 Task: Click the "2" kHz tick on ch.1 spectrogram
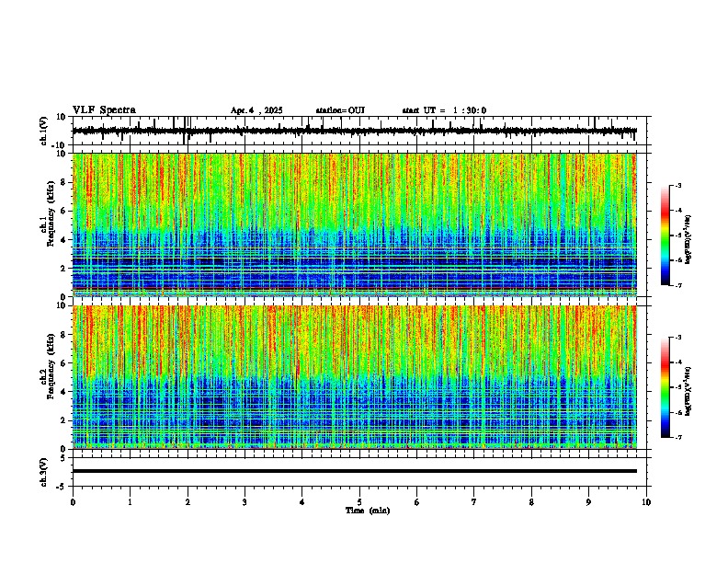click(x=63, y=268)
